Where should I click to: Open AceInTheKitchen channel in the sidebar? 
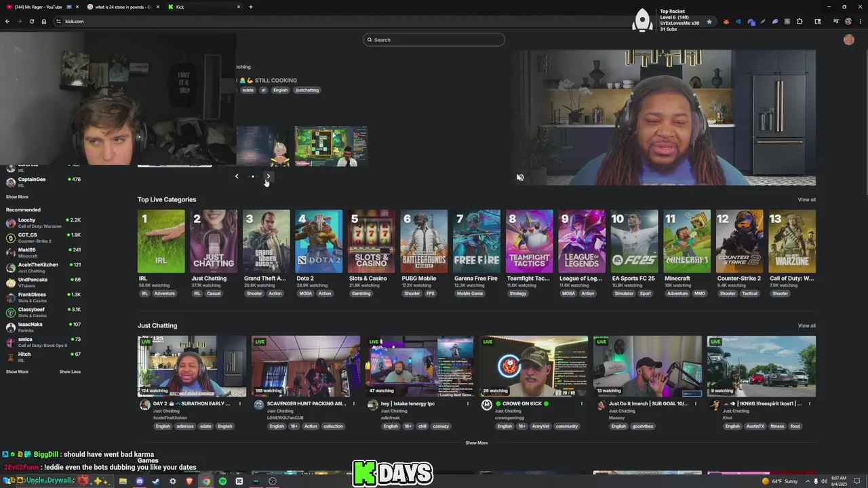point(43,268)
